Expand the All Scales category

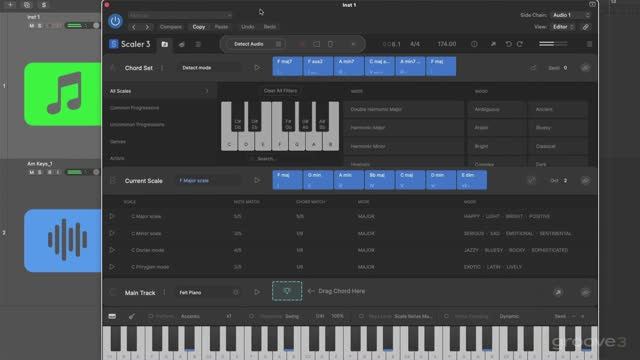159,91
